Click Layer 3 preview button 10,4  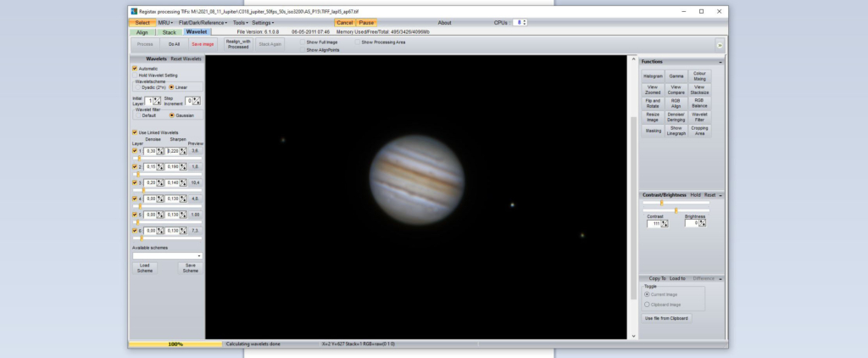(x=195, y=183)
